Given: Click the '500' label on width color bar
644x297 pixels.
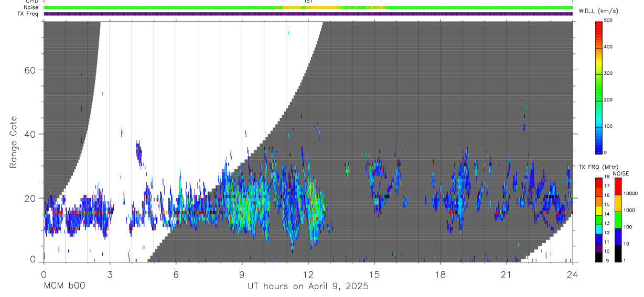Looking at the screenshot, I should (609, 21).
